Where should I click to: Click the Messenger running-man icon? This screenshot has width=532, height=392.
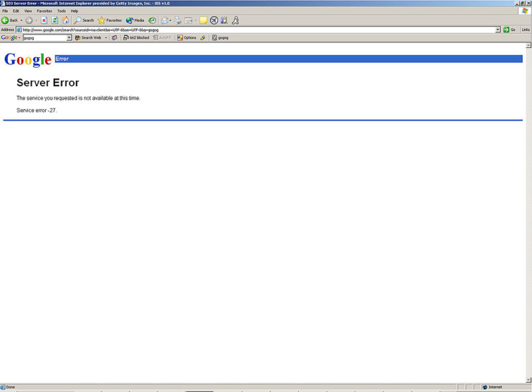[x=235, y=20]
